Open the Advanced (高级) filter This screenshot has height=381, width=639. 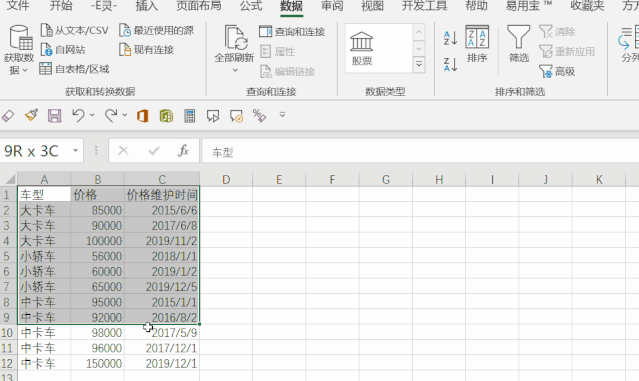[x=557, y=71]
